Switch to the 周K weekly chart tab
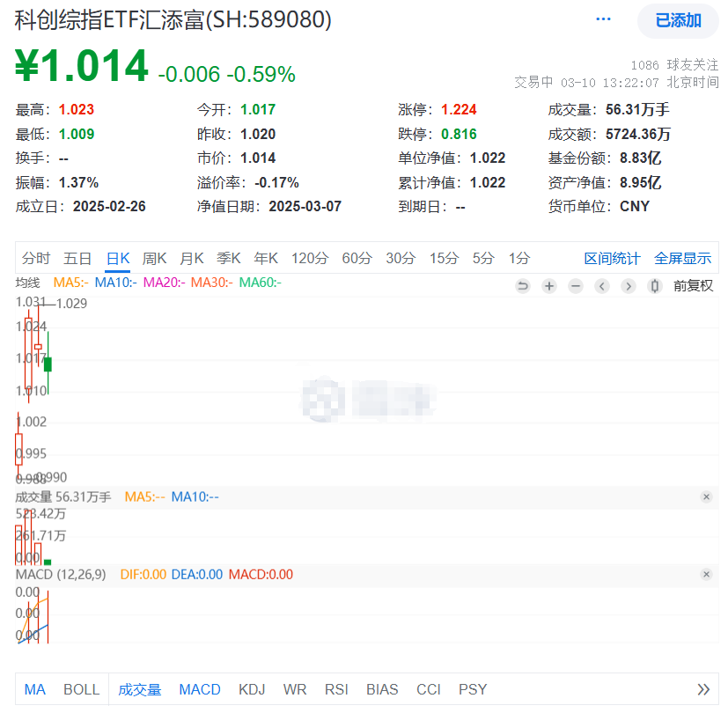Image resolution: width=728 pixels, height=713 pixels. point(154,259)
